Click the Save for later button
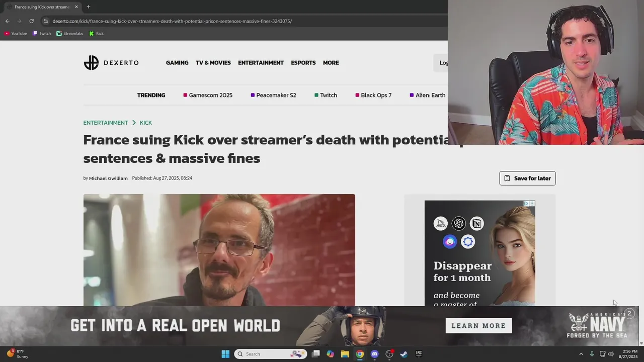Image resolution: width=644 pixels, height=362 pixels. [527, 178]
